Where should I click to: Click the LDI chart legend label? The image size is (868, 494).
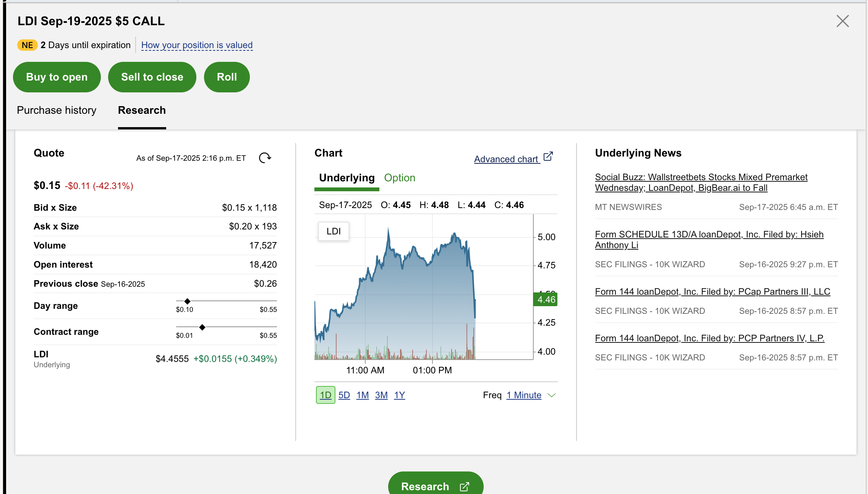click(x=334, y=231)
